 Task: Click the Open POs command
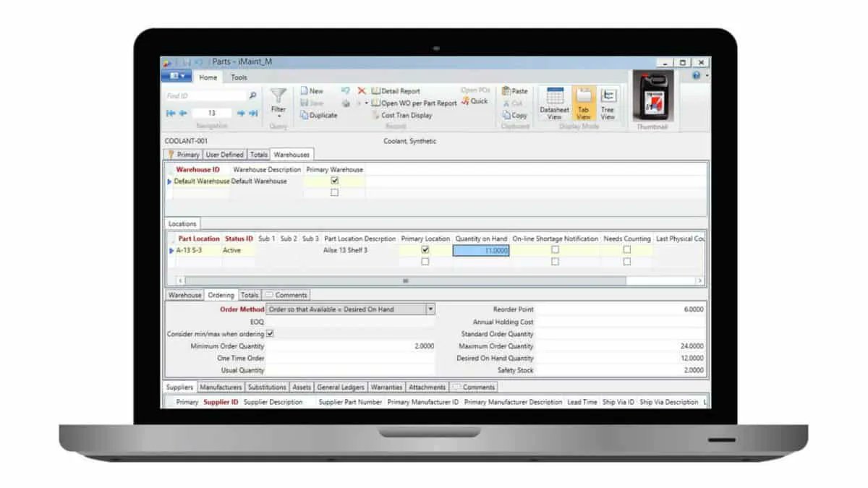click(x=475, y=90)
